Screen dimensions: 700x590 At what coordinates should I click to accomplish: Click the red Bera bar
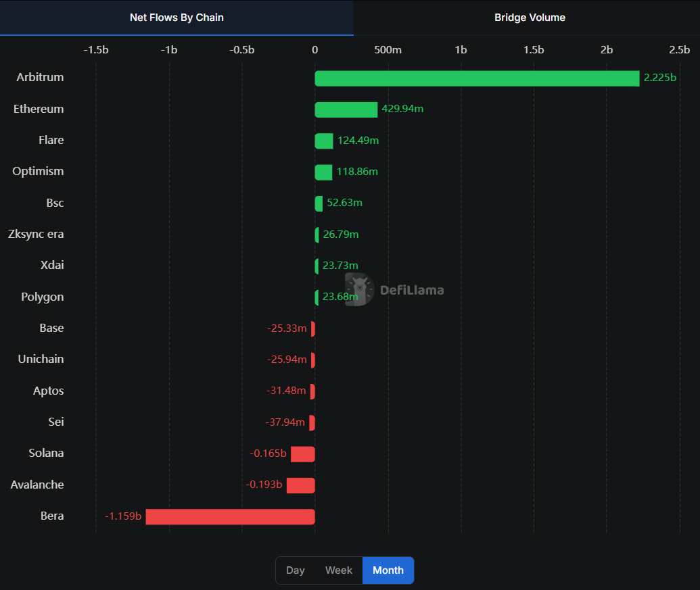(231, 517)
